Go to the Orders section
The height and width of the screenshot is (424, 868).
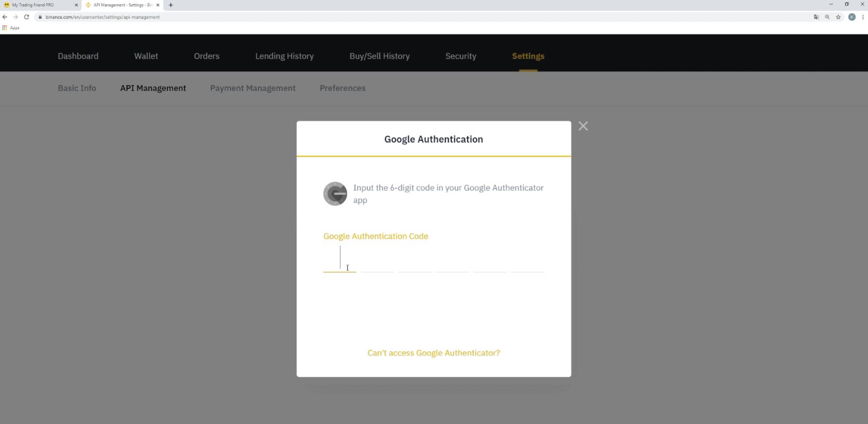207,56
